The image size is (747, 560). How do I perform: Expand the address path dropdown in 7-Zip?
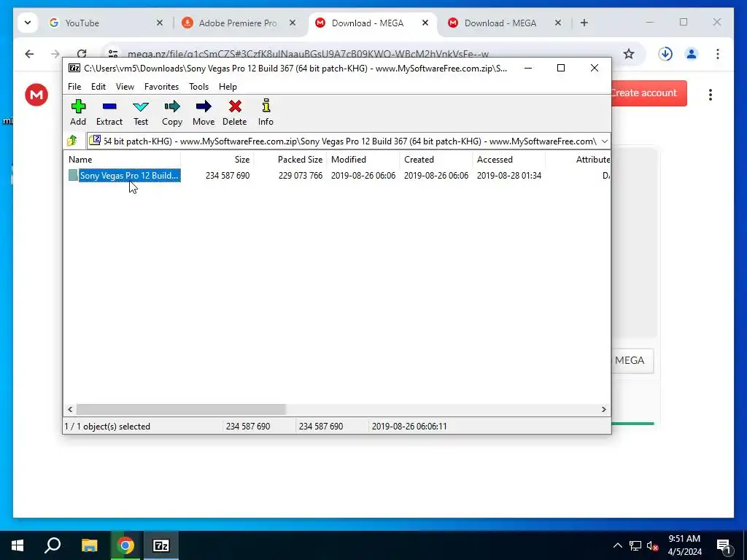click(605, 141)
